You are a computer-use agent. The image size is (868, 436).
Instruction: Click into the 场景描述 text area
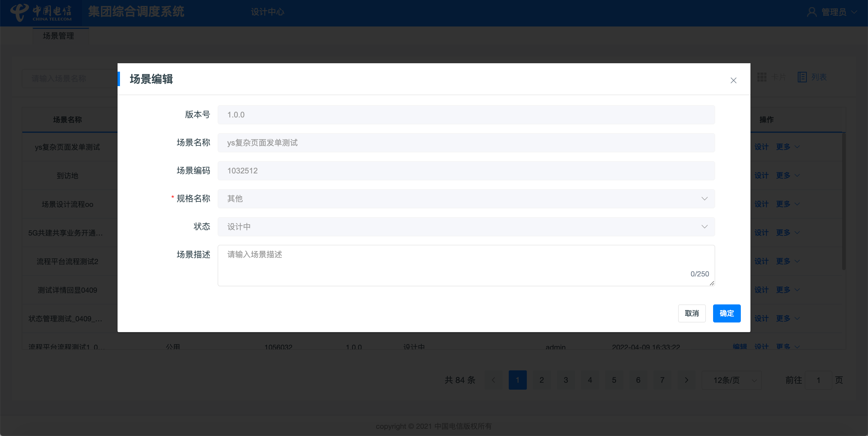coord(466,265)
